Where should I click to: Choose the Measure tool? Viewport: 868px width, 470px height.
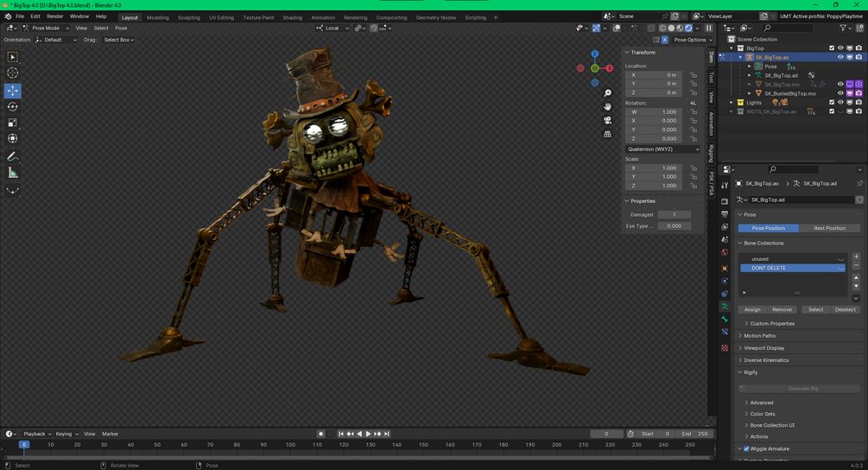click(x=13, y=173)
